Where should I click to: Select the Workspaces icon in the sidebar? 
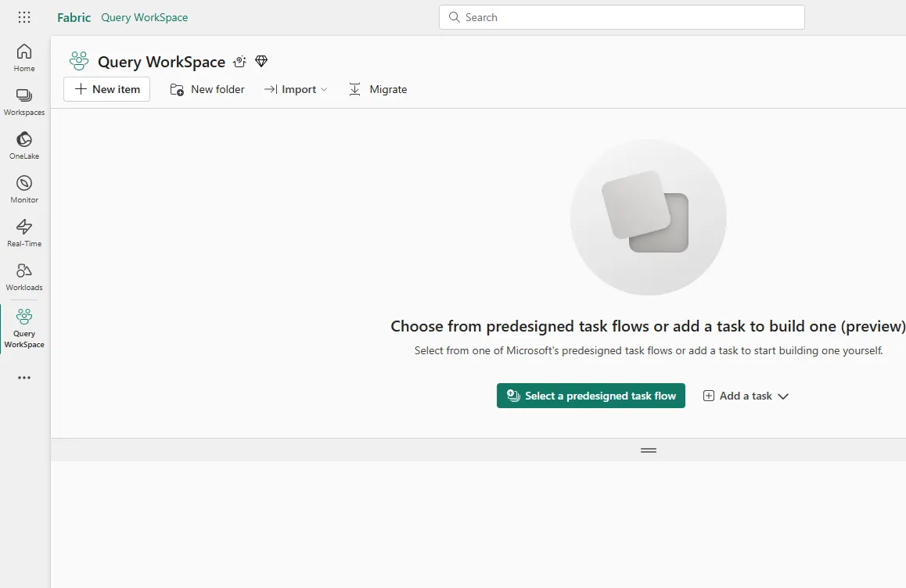[23, 100]
